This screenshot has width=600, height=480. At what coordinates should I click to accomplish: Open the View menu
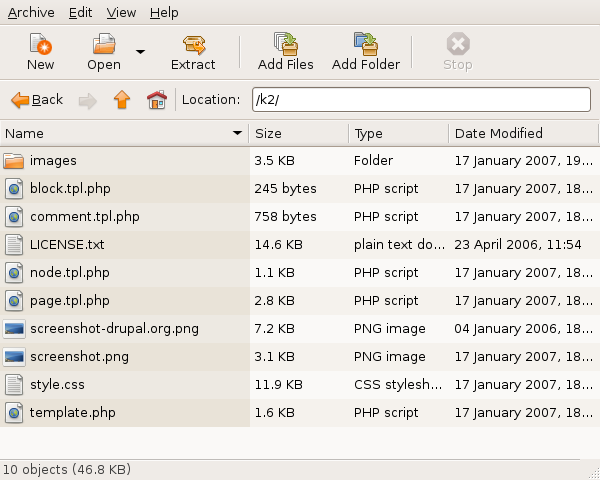[121, 13]
